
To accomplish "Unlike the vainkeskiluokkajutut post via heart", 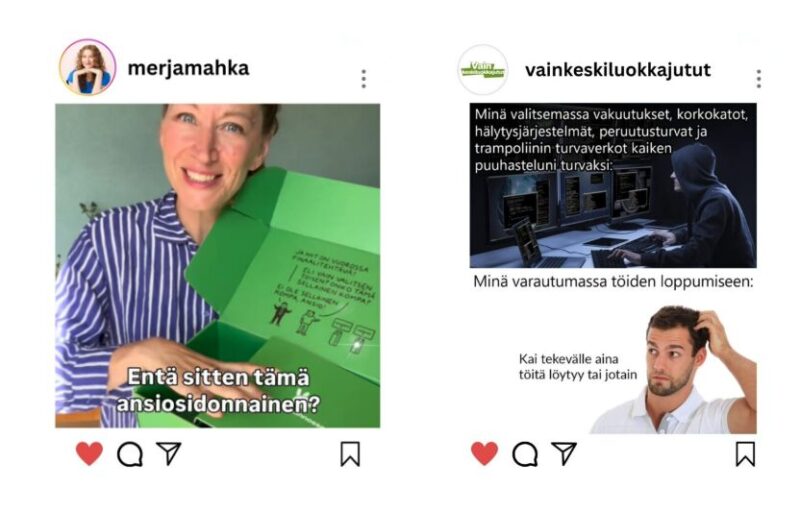I will [x=484, y=453].
